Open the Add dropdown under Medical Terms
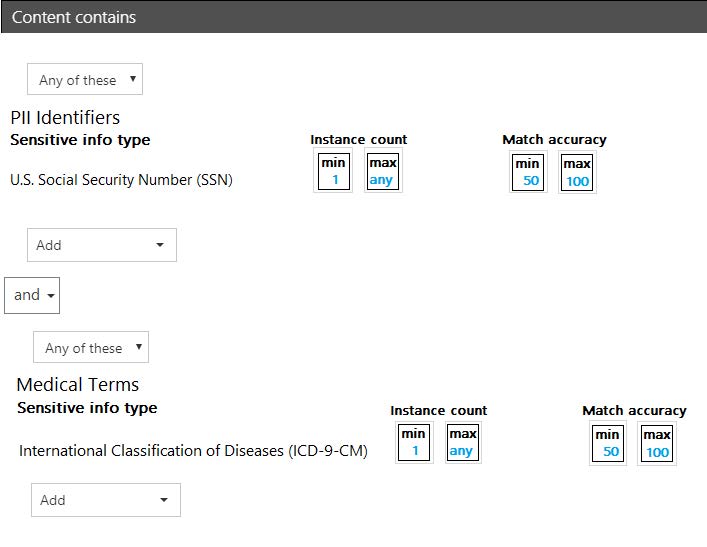The width and height of the screenshot is (707, 547). pos(106,500)
